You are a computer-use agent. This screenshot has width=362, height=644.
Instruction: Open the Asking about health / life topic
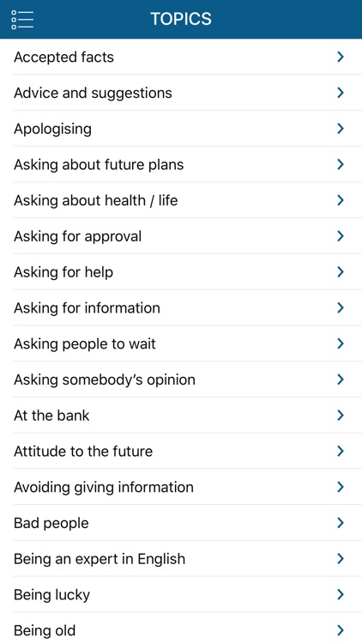coord(181,200)
